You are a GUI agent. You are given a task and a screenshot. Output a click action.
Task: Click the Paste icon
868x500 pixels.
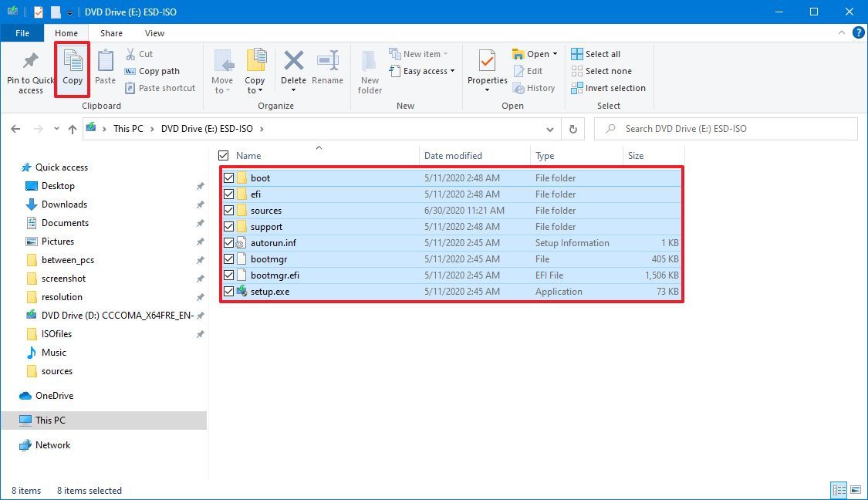(x=104, y=69)
